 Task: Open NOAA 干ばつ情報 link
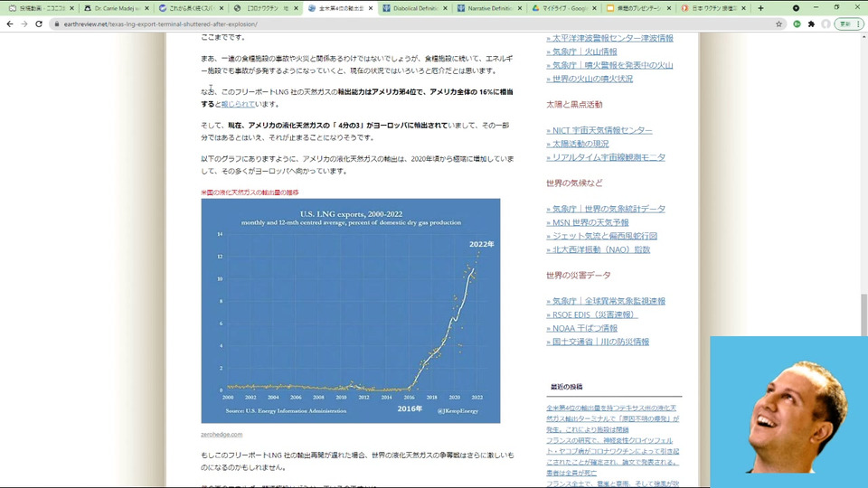pos(581,328)
